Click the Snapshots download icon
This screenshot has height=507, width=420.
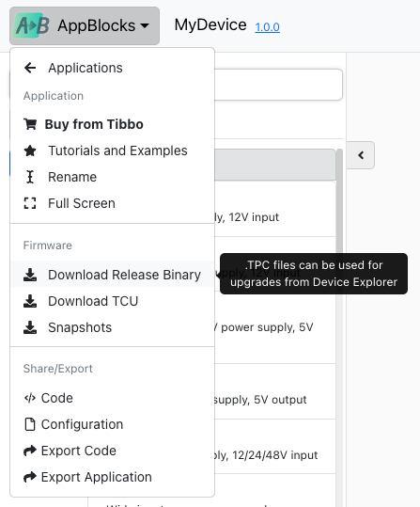tap(30, 327)
